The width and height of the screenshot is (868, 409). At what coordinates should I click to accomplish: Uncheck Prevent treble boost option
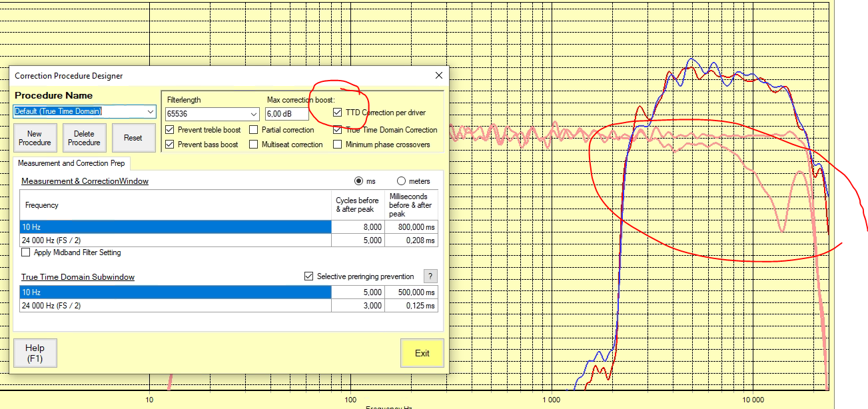(x=170, y=130)
